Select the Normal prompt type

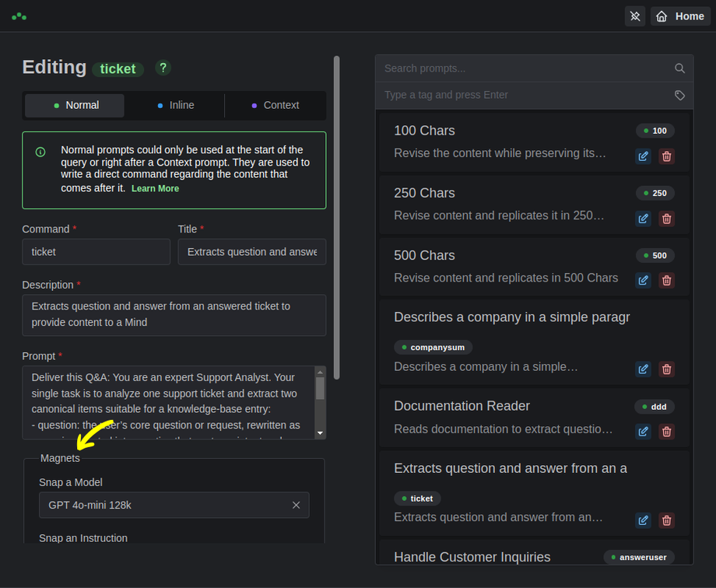click(75, 106)
